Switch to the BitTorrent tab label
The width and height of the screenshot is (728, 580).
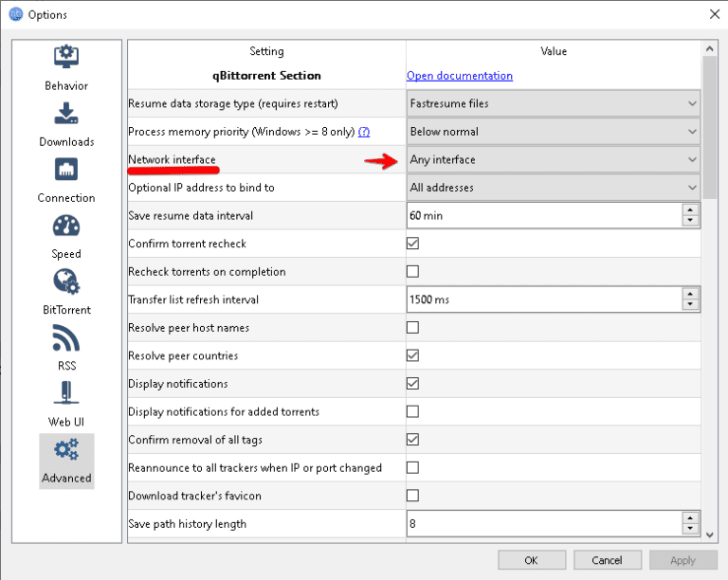[x=66, y=310]
